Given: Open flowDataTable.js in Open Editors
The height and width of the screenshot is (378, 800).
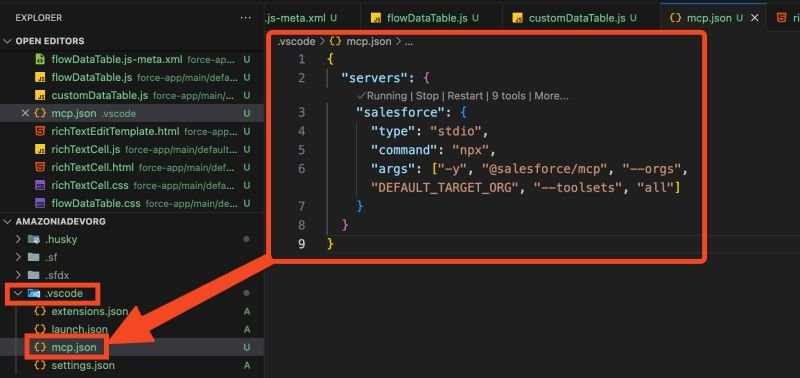Looking at the screenshot, I should 132,78.
